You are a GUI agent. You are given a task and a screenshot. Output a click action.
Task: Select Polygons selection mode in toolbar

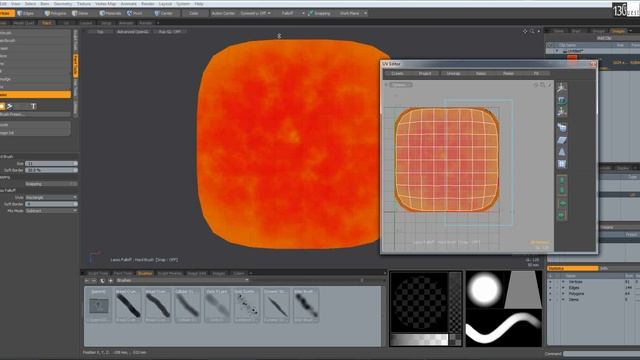click(x=55, y=13)
